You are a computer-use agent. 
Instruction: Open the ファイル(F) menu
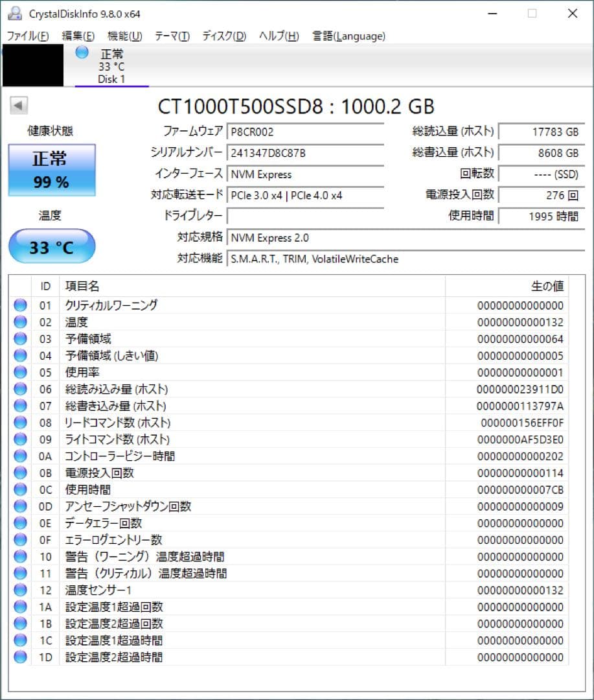tap(28, 36)
